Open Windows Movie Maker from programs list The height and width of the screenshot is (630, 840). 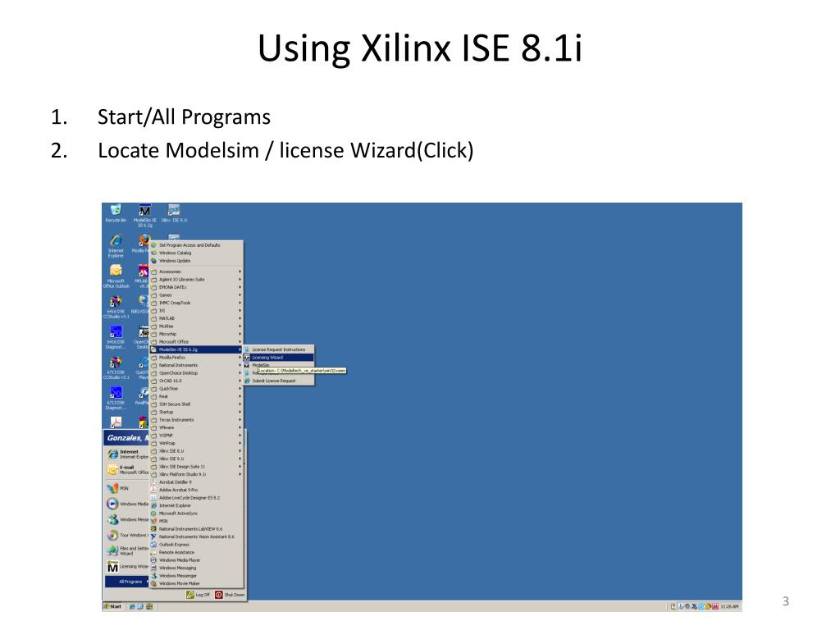pyautogui.click(x=197, y=583)
